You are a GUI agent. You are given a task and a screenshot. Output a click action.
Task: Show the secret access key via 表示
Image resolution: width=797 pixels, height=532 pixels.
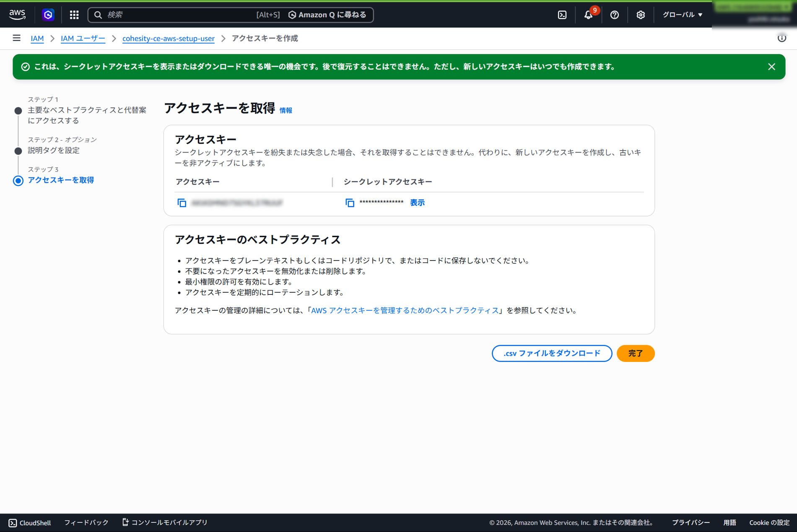pos(417,203)
